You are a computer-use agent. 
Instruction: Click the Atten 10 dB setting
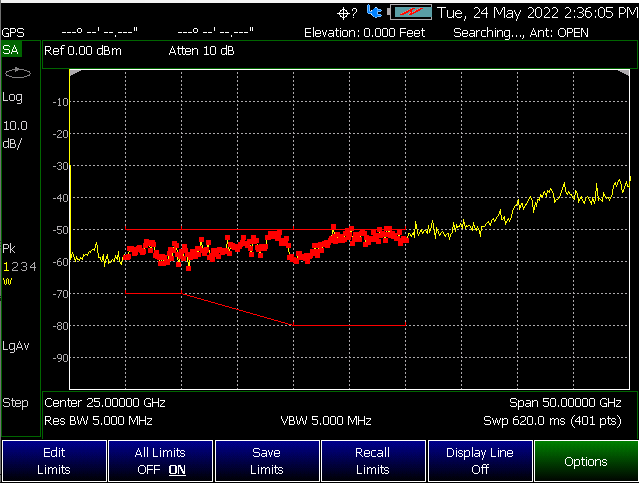tap(201, 51)
